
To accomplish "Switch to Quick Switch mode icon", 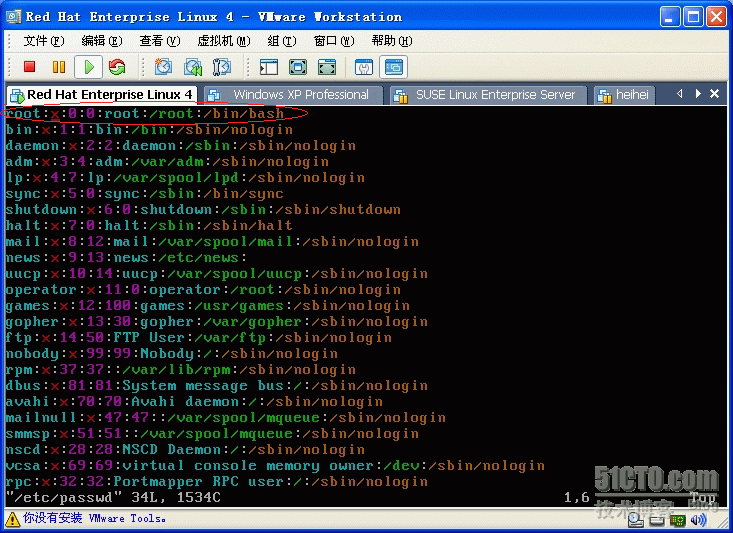I will click(298, 67).
